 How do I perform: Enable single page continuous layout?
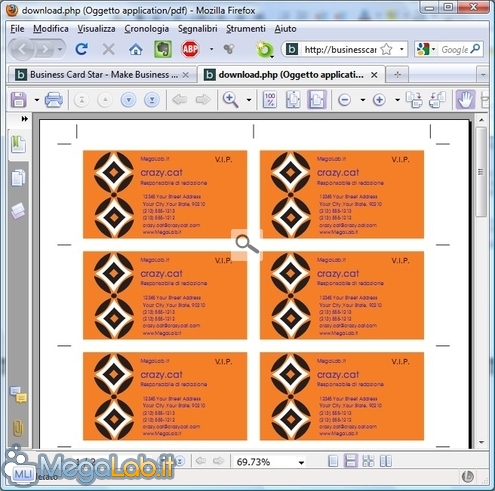(x=351, y=461)
